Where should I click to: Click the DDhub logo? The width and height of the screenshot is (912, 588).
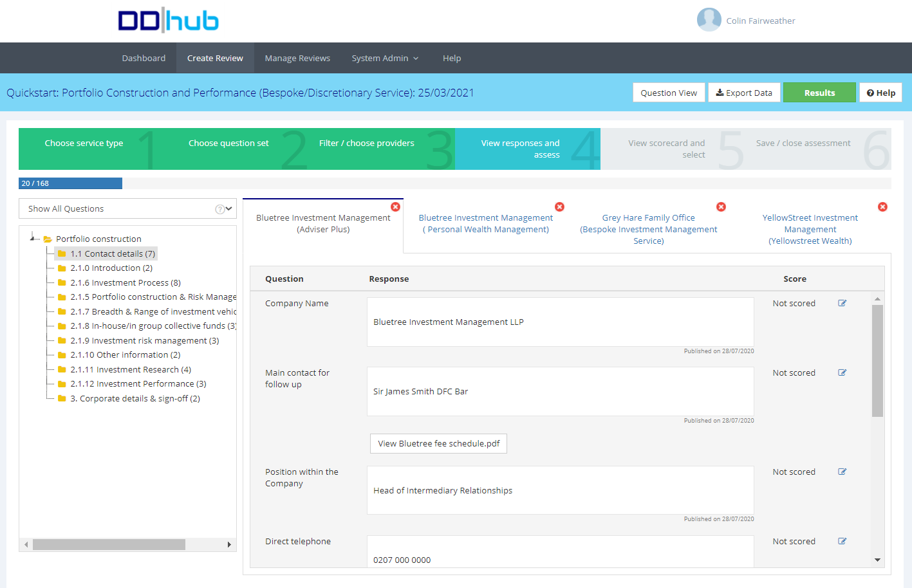click(x=169, y=21)
